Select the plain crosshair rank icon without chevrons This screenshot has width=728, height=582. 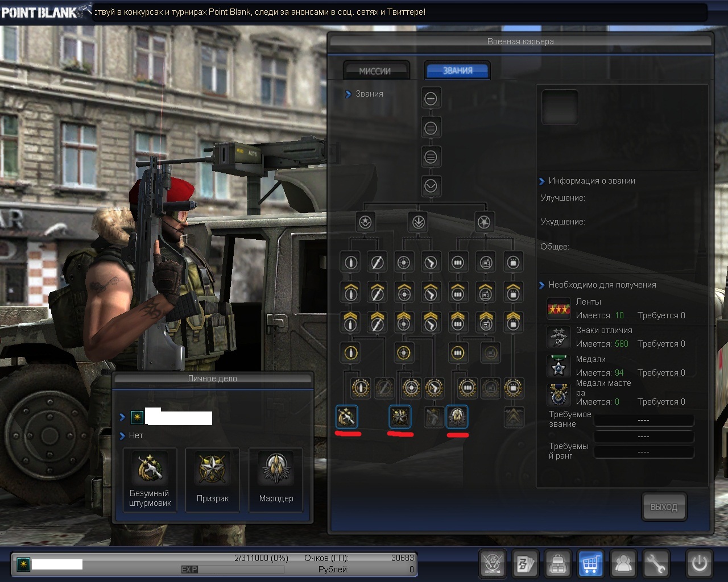click(404, 263)
